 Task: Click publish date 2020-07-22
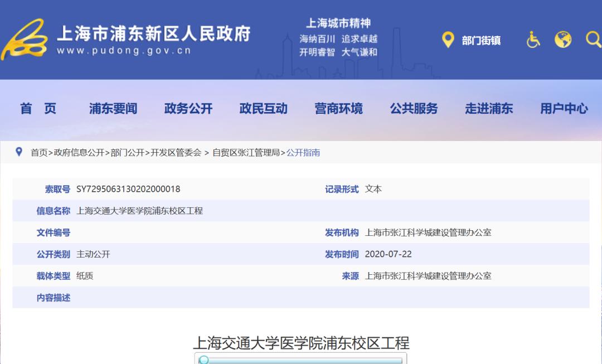point(388,254)
